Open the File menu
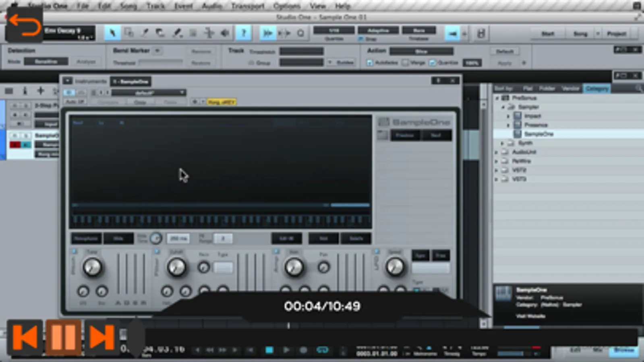Image resolution: width=644 pixels, height=362 pixels. tap(83, 6)
